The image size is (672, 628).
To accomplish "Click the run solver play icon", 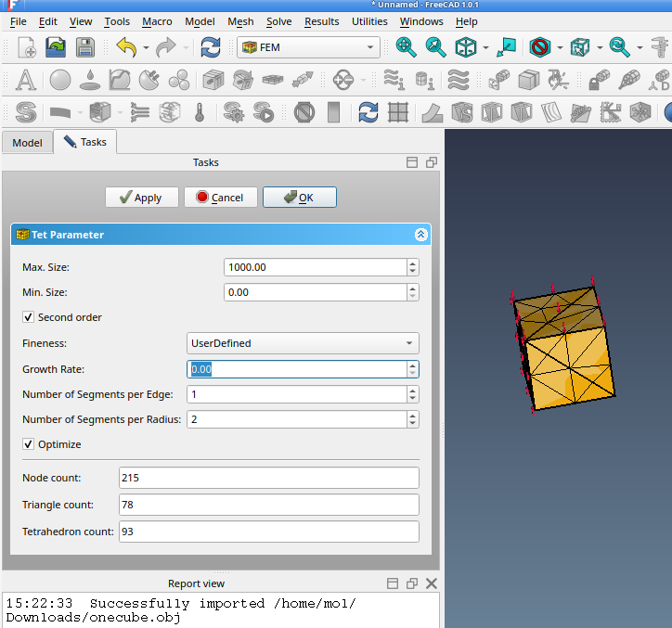I will click(264, 112).
